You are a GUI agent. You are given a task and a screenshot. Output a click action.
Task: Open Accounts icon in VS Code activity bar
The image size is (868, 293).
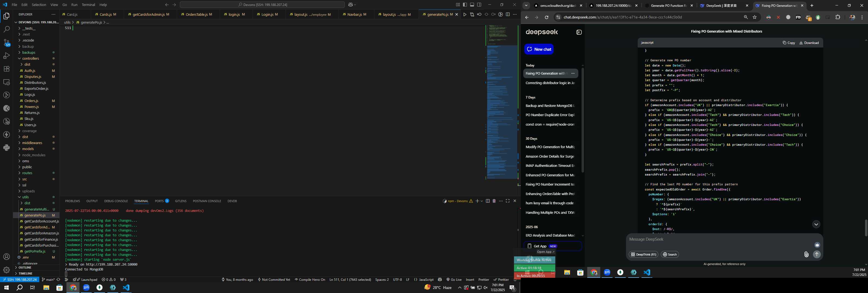[7, 257]
